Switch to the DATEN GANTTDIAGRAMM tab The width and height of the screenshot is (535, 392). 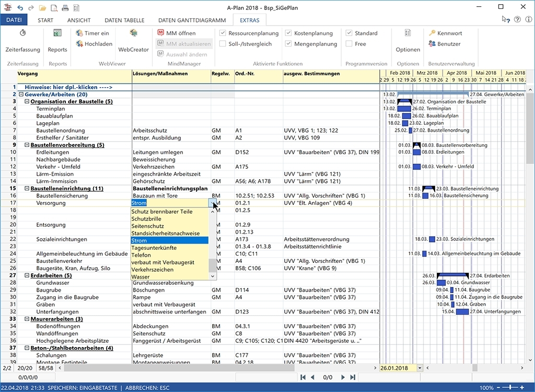tap(192, 20)
